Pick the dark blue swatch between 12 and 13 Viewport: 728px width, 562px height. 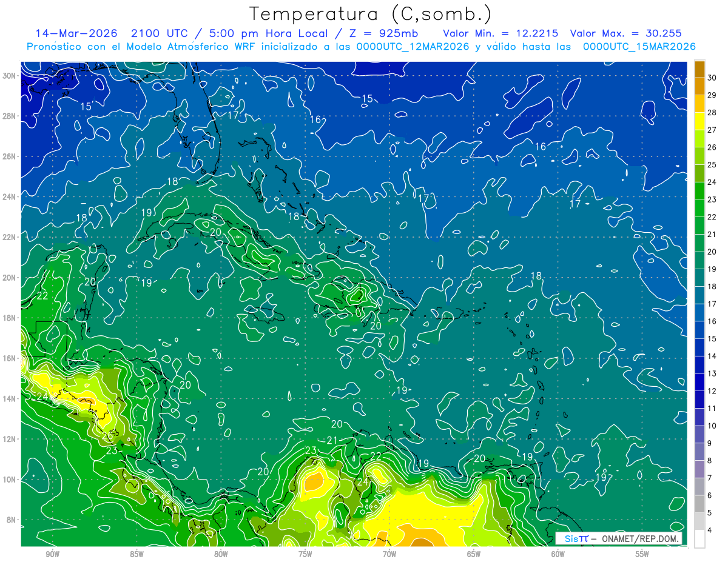click(x=700, y=382)
